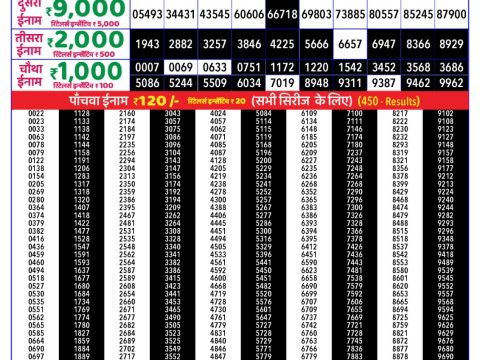Click fourth prize number 7019

coord(282,83)
